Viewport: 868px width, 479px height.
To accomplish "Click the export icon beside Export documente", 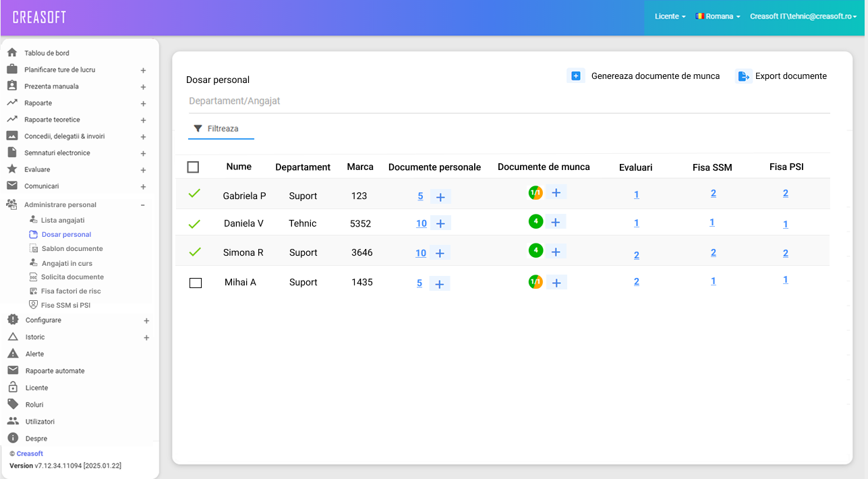I will click(743, 76).
